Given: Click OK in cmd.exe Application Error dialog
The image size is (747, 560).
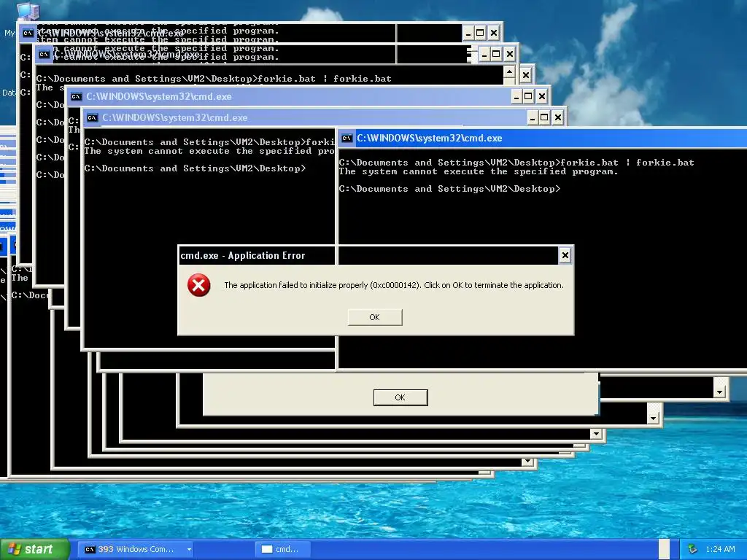Looking at the screenshot, I should tap(375, 317).
